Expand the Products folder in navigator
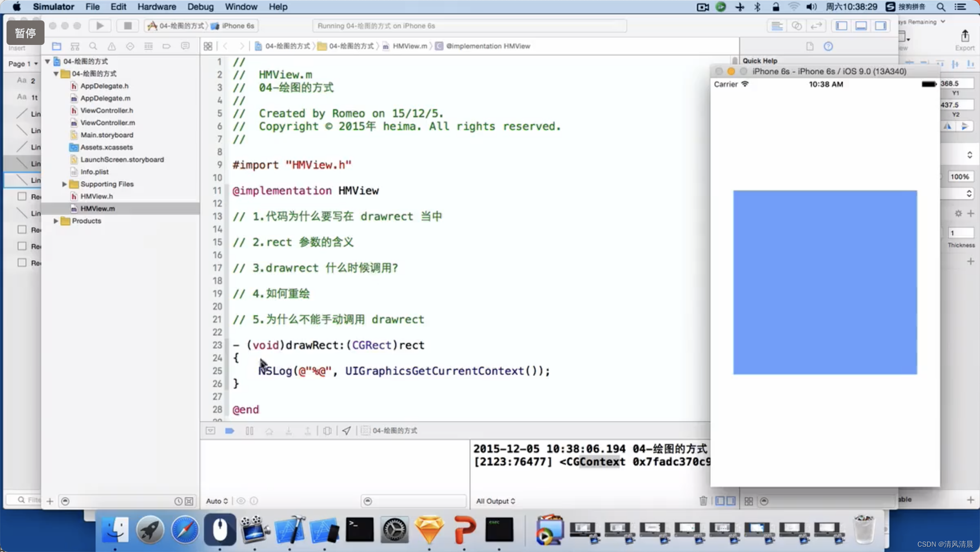980x552 pixels. coord(55,220)
